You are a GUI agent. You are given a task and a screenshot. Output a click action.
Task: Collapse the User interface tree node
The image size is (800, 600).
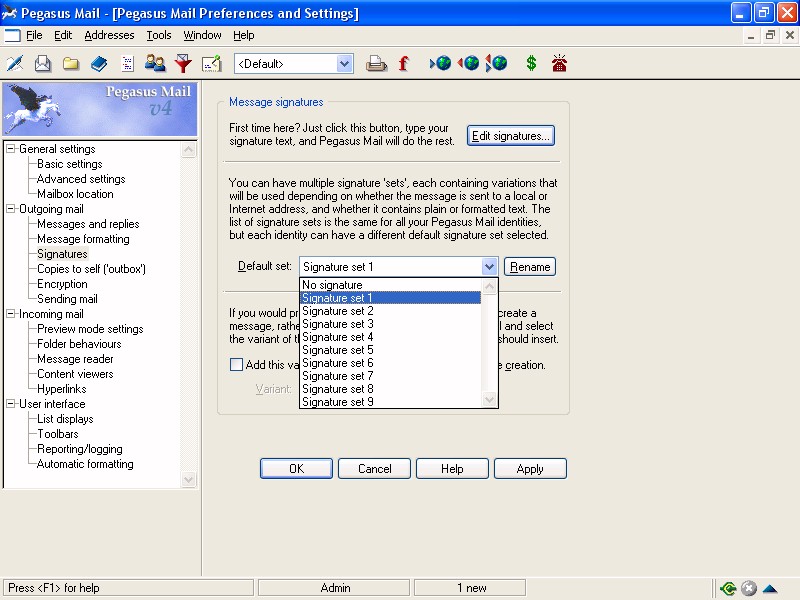[x=10, y=404]
